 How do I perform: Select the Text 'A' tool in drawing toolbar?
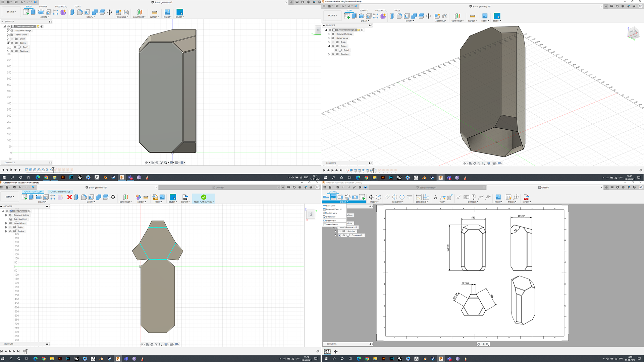click(x=435, y=197)
